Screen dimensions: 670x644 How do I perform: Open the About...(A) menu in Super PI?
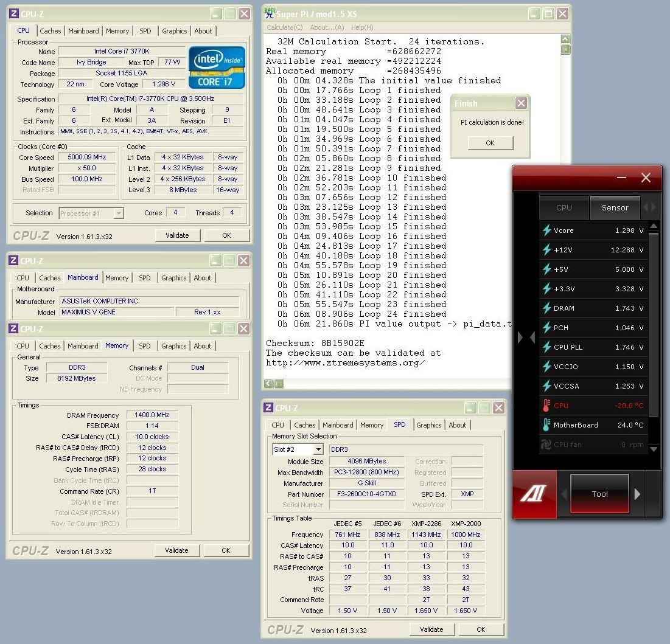click(x=327, y=27)
